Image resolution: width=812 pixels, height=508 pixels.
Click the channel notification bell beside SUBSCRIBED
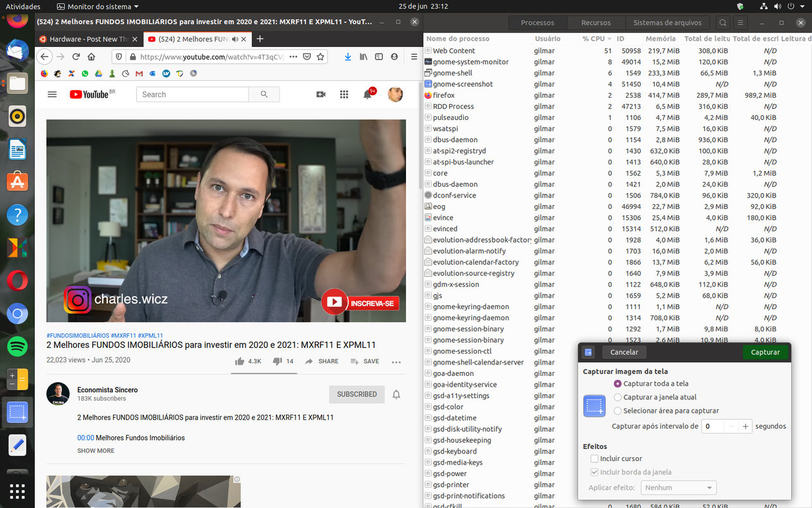pyautogui.click(x=396, y=394)
